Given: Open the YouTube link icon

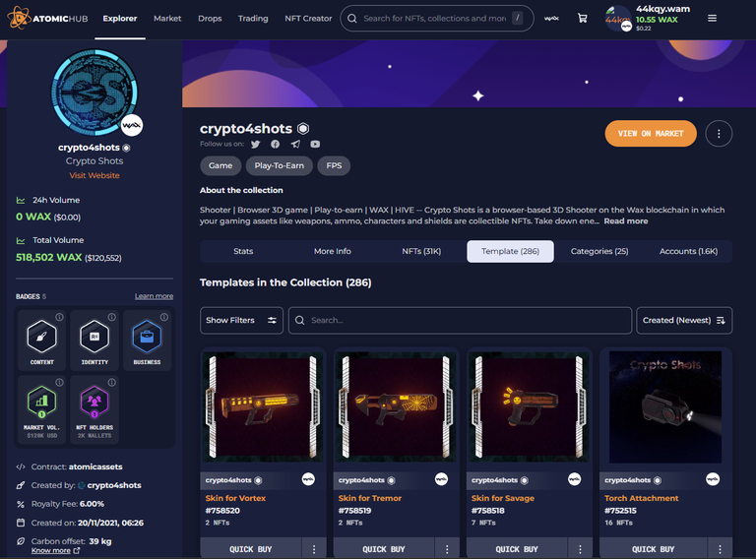Looking at the screenshot, I should click(x=315, y=144).
